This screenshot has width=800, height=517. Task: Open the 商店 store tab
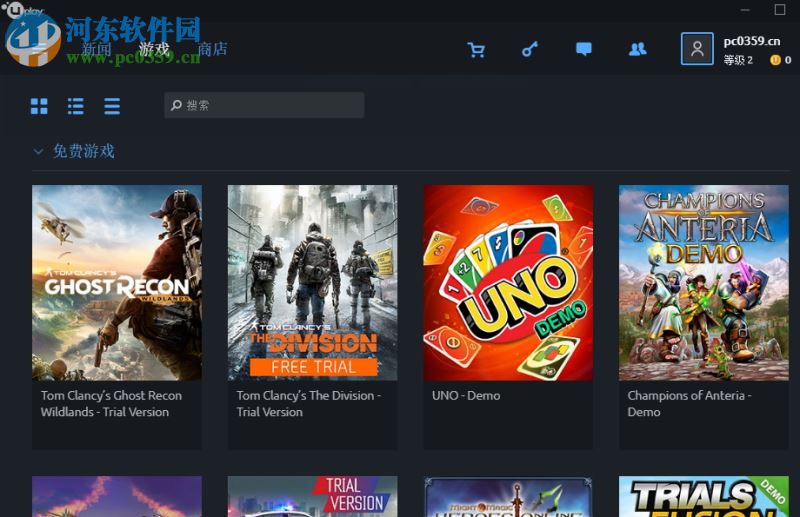click(212, 50)
